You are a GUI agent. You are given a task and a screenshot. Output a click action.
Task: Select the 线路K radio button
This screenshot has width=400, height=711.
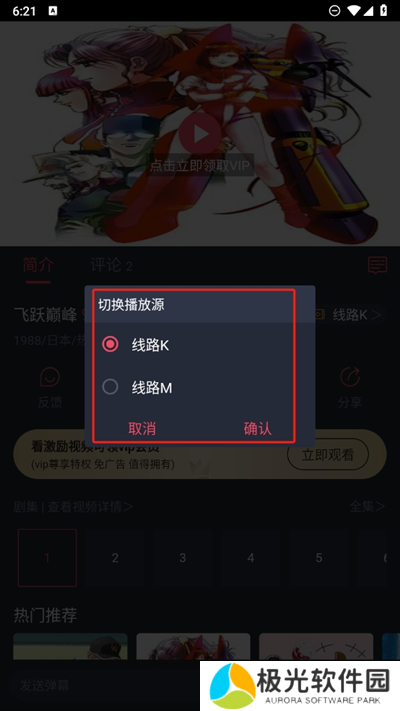(x=110, y=345)
